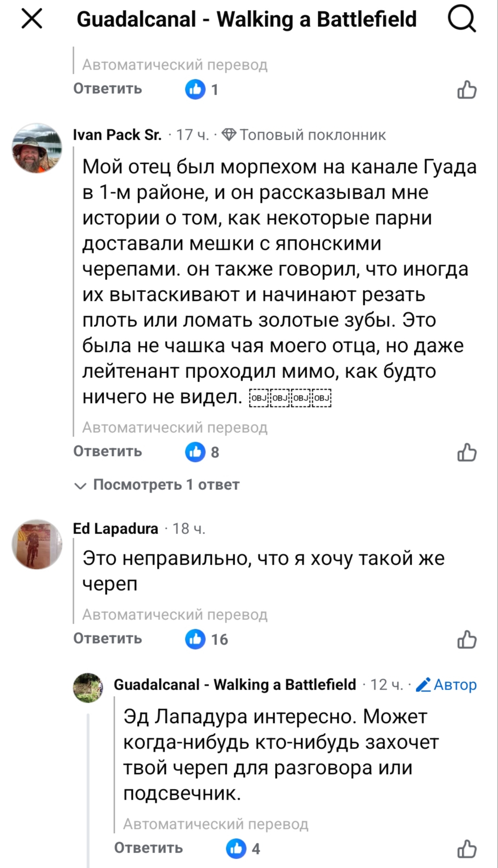This screenshot has height=868, width=498.
Task: Like the topmost comment with thumbs-up outline
Action: click(x=466, y=90)
